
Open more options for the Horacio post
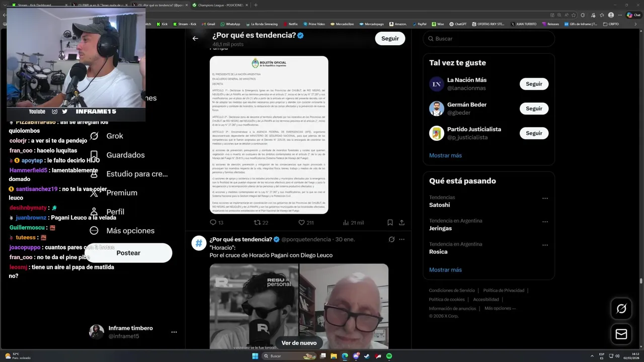pos(401,239)
